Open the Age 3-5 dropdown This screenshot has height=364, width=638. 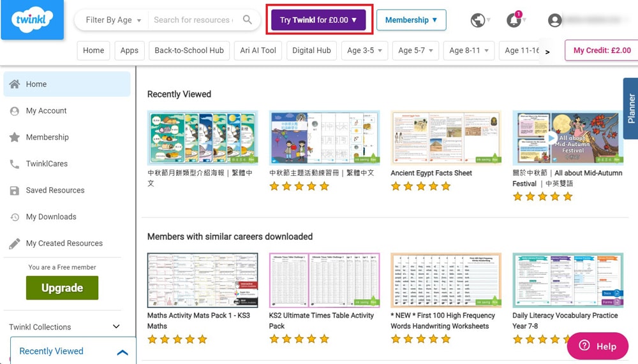364,50
